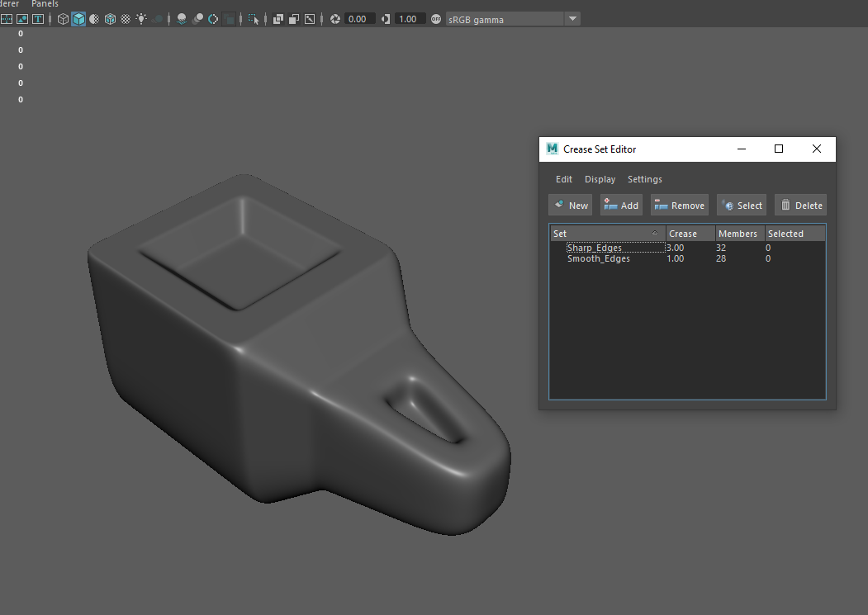Image resolution: width=868 pixels, height=615 pixels.
Task: Toggle Textured display checker icon
Action: (x=126, y=19)
